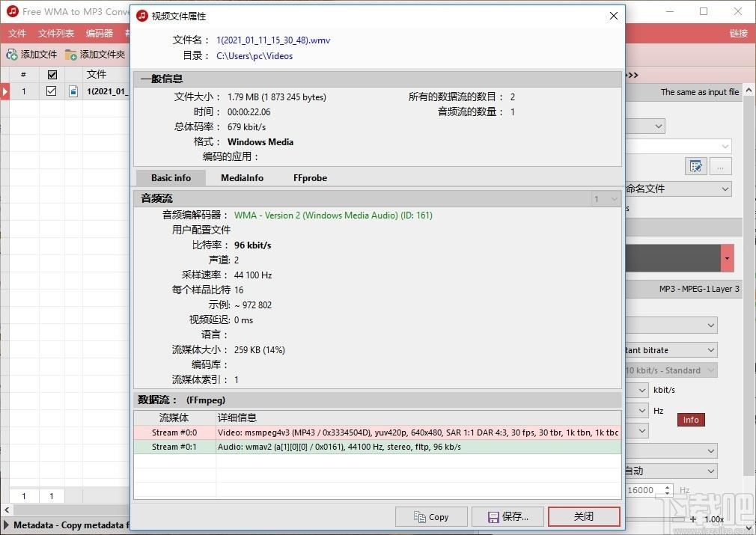Click the Free WMA to MP3 Converter app icon
Image resolution: width=756 pixels, height=535 pixels.
13,11
